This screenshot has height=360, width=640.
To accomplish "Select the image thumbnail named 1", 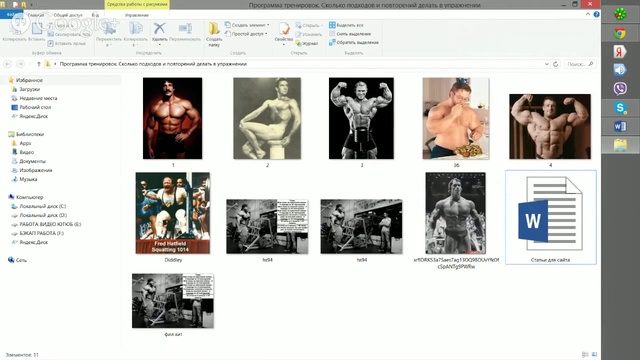I will (x=173, y=118).
